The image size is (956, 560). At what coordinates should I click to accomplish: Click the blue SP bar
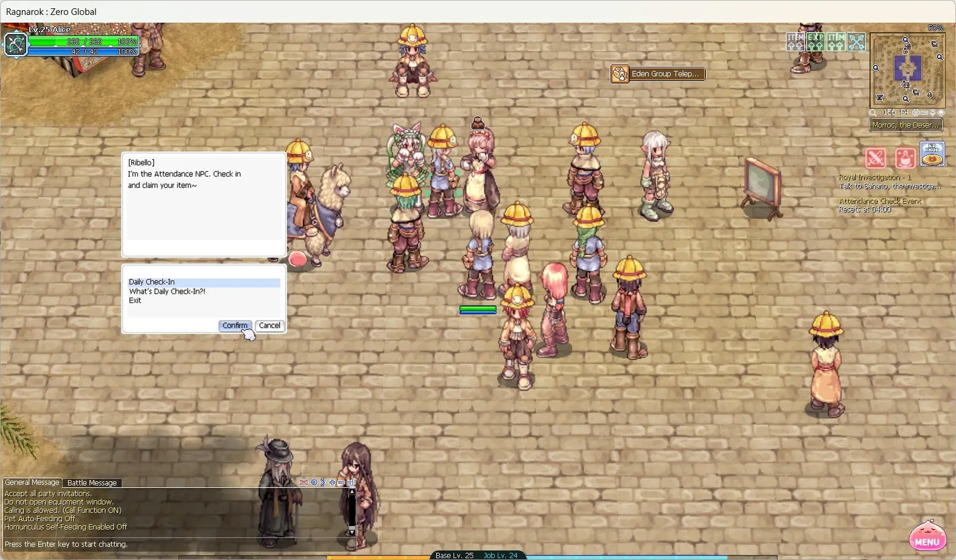click(x=84, y=52)
